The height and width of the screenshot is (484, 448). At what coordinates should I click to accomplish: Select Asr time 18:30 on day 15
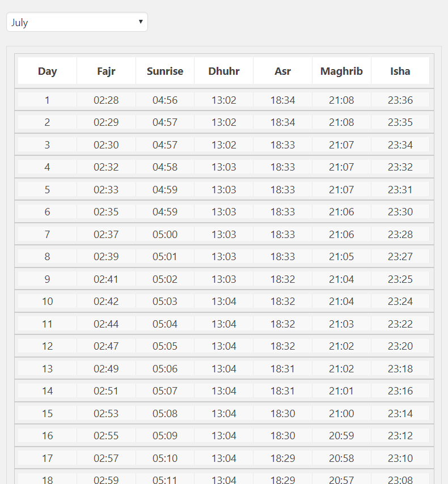click(283, 413)
